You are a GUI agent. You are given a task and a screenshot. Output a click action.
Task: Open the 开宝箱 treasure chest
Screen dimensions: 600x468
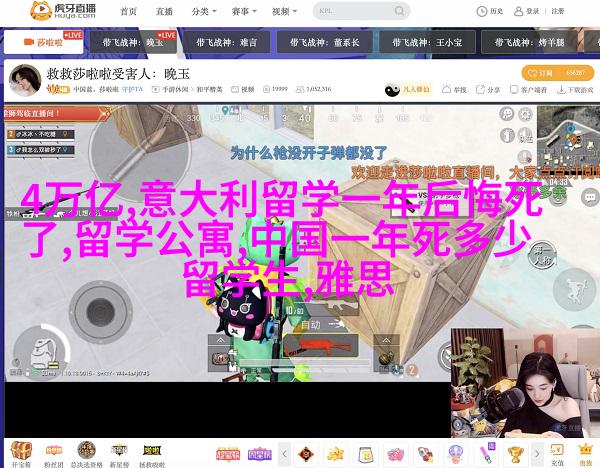coord(21,454)
